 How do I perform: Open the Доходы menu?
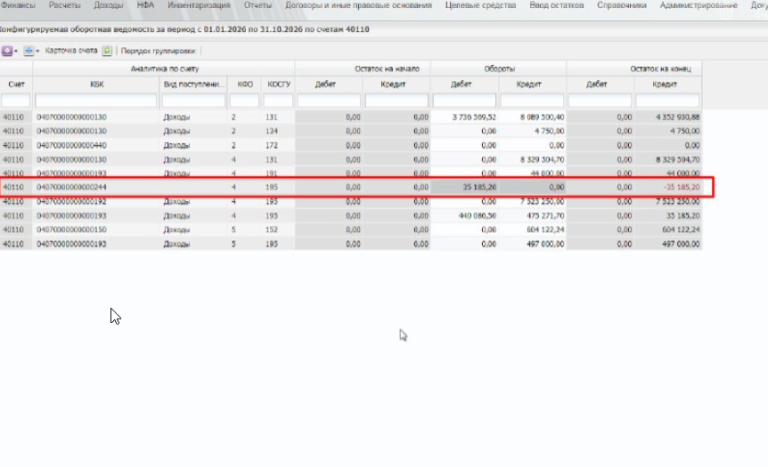[108, 5]
